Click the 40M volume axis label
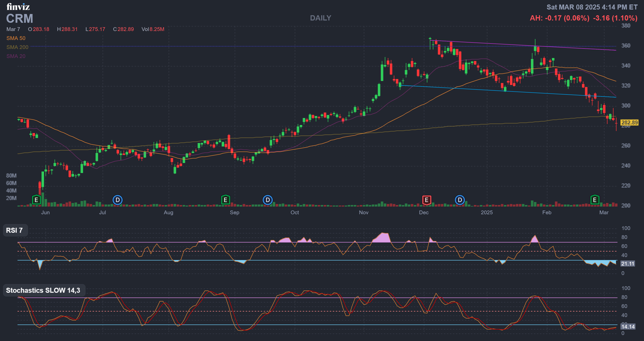644x341 pixels. pyautogui.click(x=11, y=190)
